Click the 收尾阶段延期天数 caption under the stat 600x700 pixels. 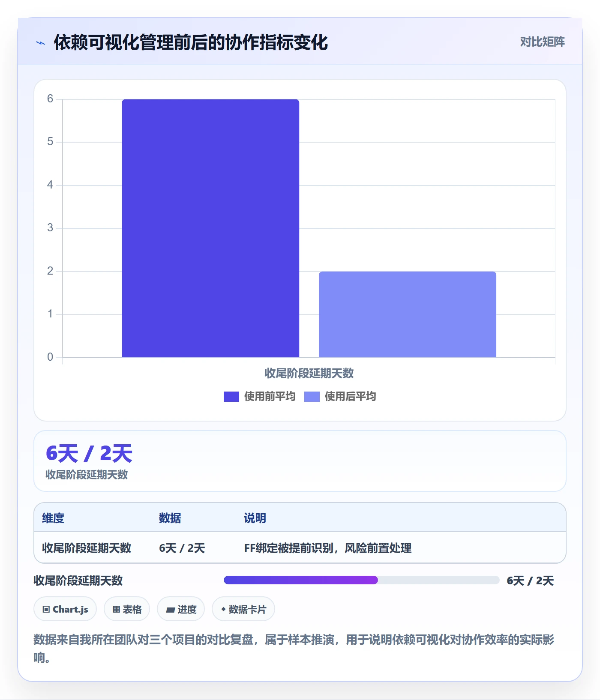click(87, 475)
